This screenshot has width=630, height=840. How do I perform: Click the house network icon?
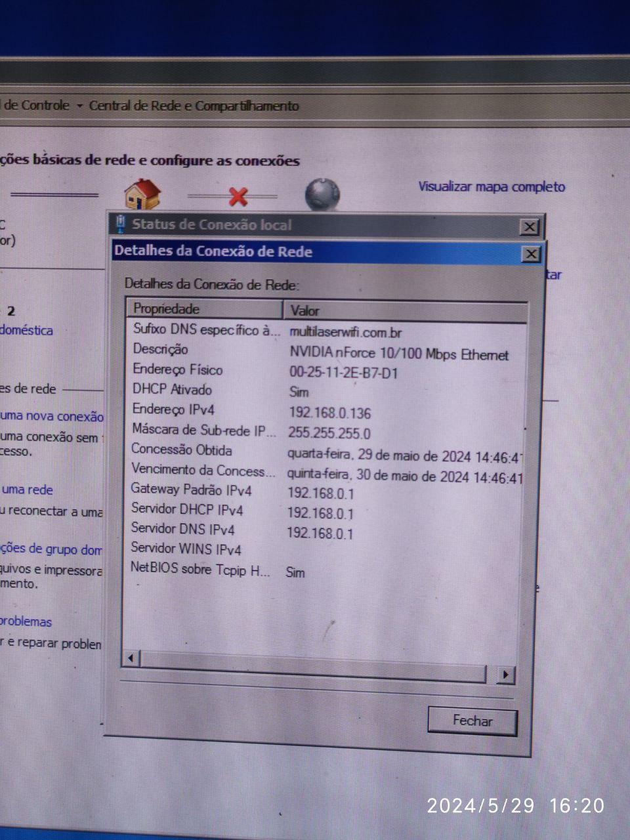(142, 194)
